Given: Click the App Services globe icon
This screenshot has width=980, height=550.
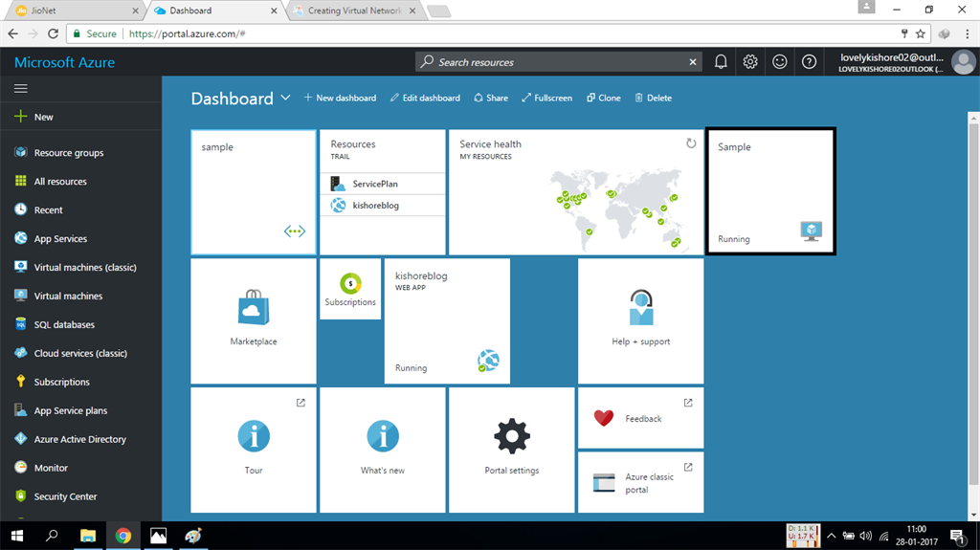Looking at the screenshot, I should [x=21, y=238].
